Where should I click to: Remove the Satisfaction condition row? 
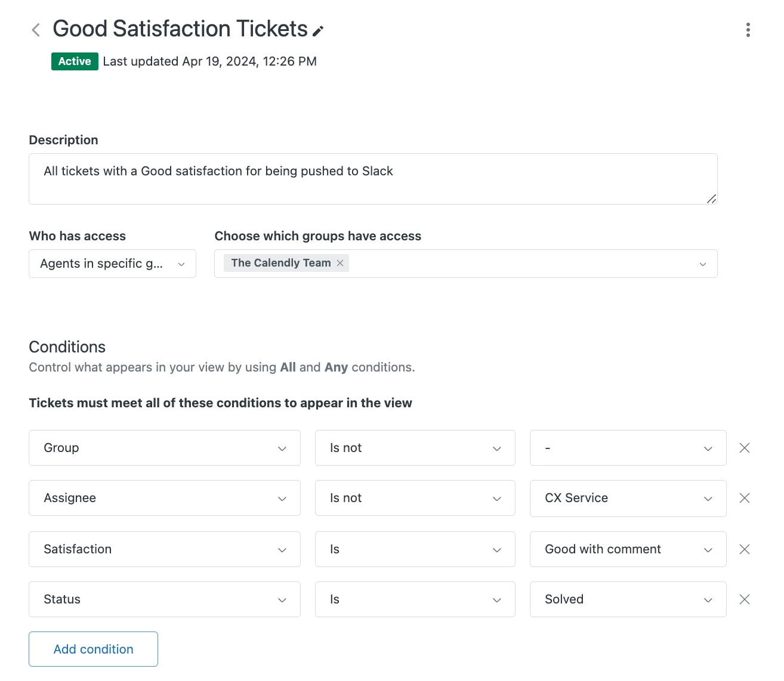tap(744, 549)
